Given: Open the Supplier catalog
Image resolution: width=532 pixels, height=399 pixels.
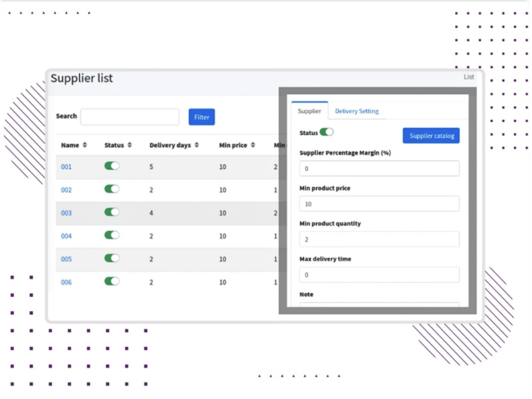Looking at the screenshot, I should (431, 136).
